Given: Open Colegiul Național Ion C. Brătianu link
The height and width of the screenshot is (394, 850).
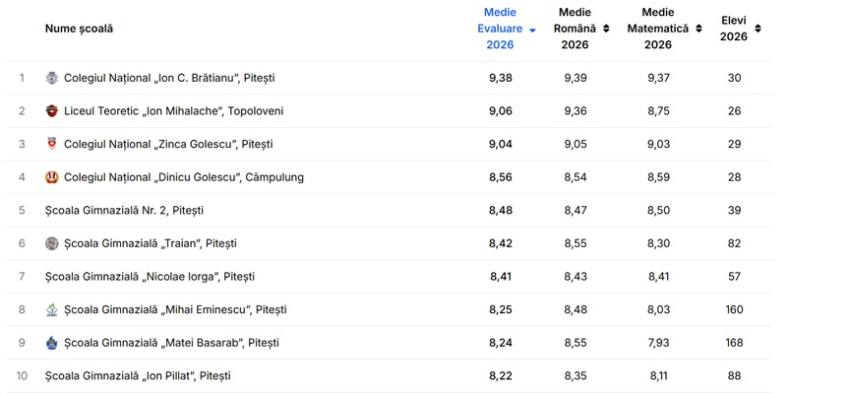Looking at the screenshot, I should 169,78.
